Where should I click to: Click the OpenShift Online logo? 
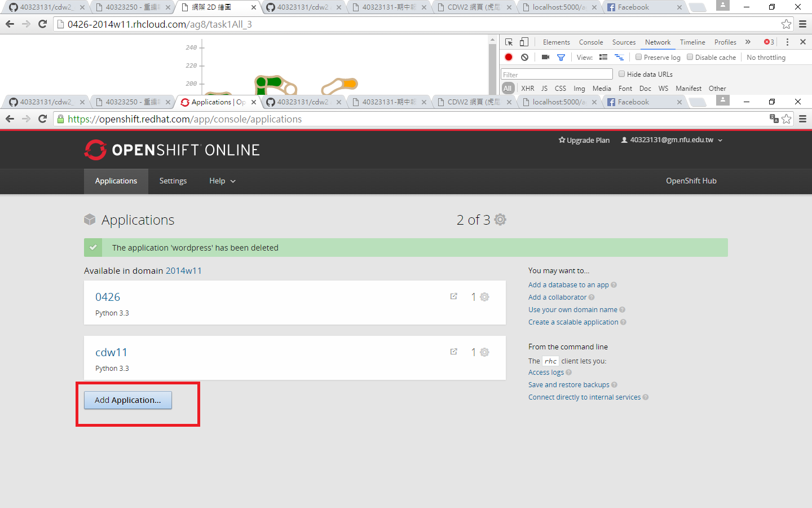tap(172, 150)
